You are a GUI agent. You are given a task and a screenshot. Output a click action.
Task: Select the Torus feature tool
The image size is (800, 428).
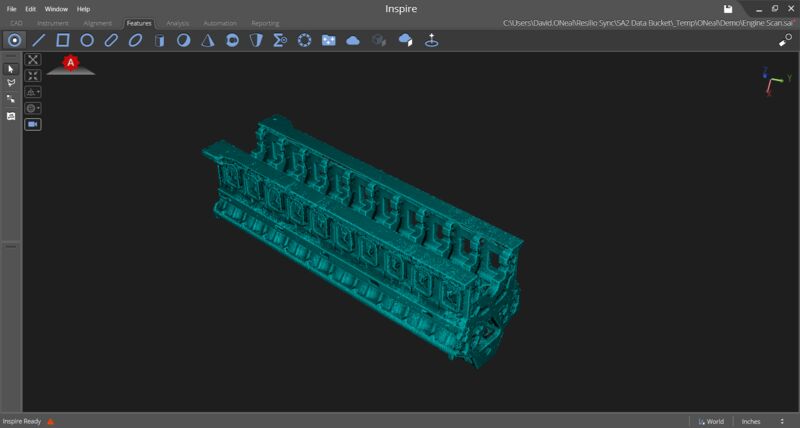coord(232,40)
